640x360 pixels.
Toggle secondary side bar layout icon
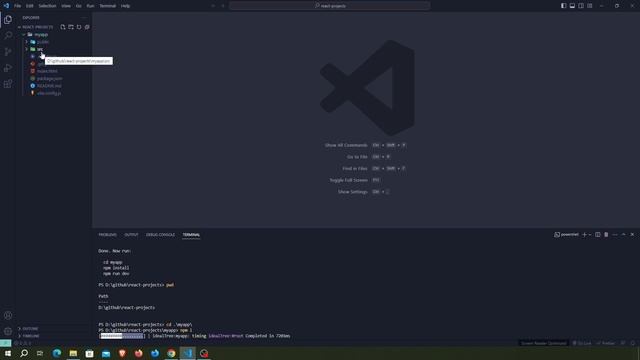581,6
